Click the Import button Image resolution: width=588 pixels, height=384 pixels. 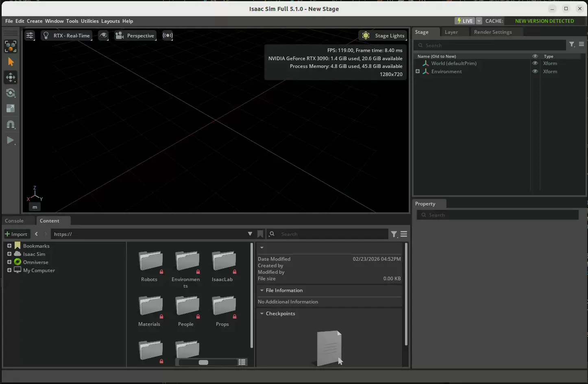[x=16, y=234]
